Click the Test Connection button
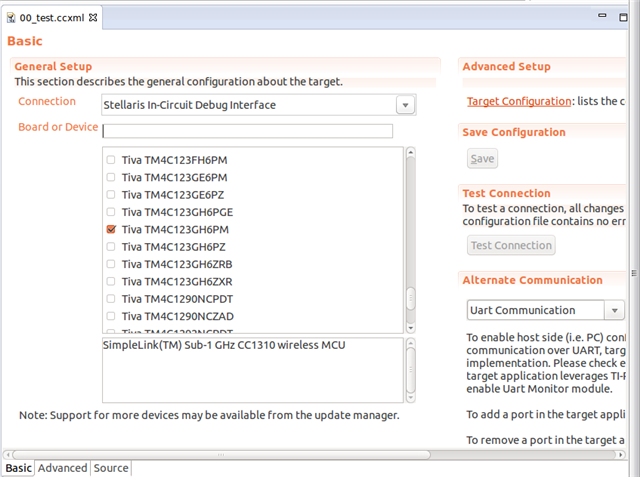Viewport: 640px width, 477px height. pos(511,245)
